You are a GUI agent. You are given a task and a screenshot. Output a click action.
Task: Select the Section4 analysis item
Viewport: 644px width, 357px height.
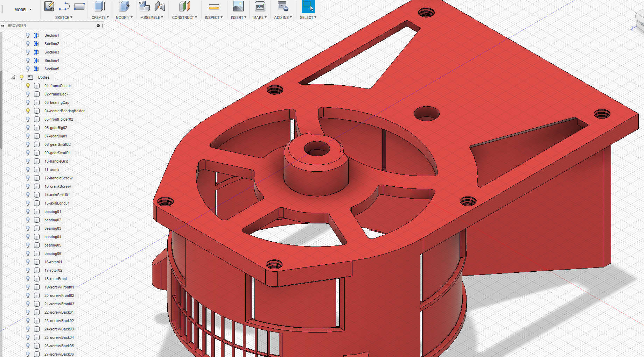(x=52, y=60)
